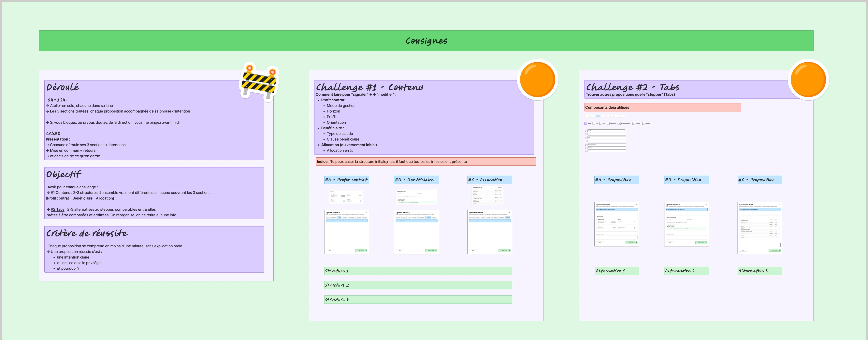Click underlined '3 sections' text
Viewport: 868px width, 340px height.
click(96, 145)
